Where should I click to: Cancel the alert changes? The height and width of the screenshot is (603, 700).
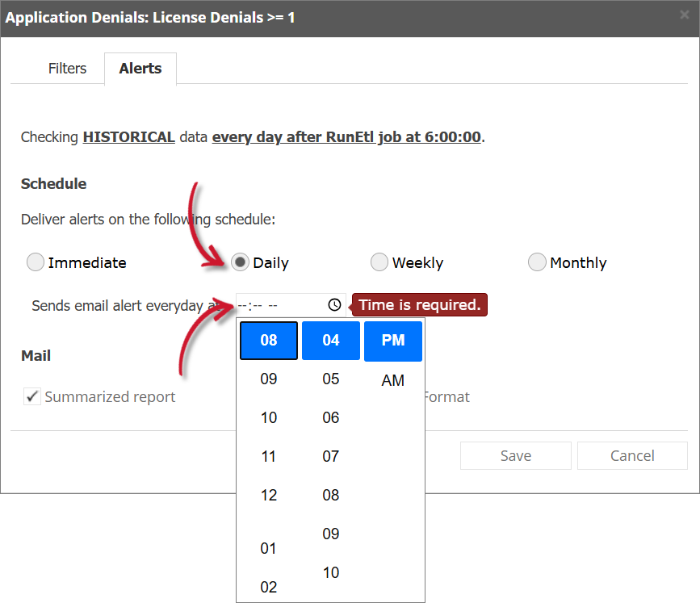pyautogui.click(x=632, y=455)
